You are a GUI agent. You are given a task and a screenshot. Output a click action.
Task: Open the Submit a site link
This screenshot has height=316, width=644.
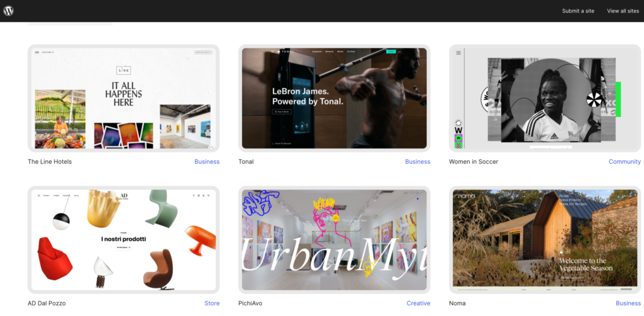pyautogui.click(x=578, y=11)
